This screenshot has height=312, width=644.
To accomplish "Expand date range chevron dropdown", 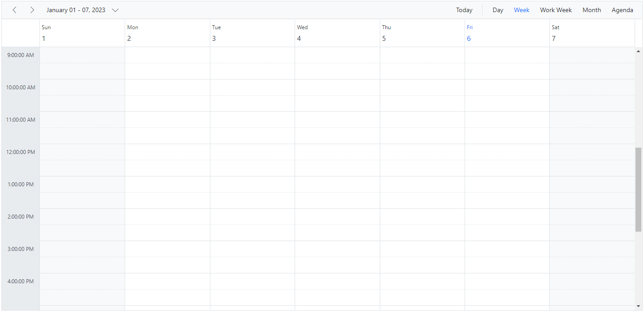I will pos(115,10).
